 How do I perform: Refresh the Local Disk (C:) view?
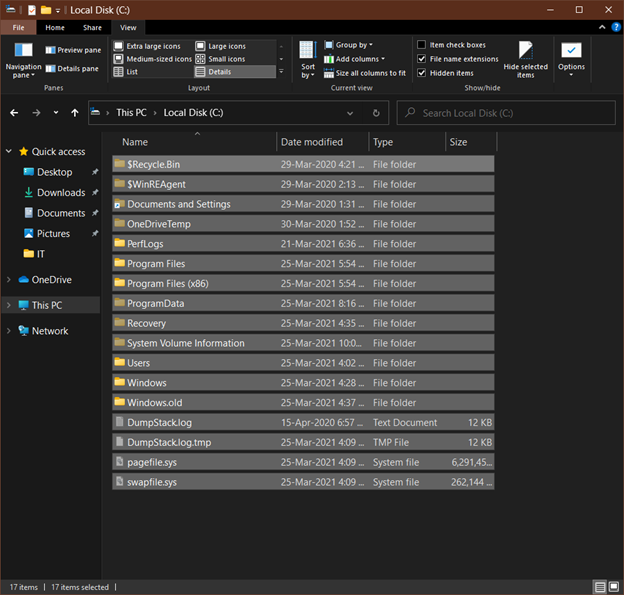(x=376, y=113)
